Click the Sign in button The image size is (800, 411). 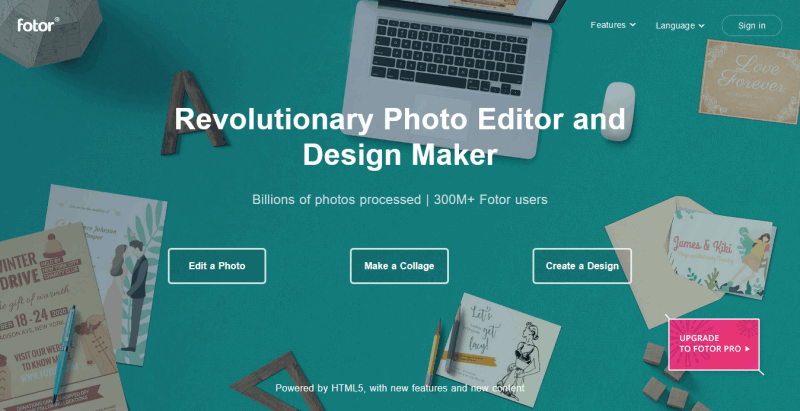click(x=752, y=25)
